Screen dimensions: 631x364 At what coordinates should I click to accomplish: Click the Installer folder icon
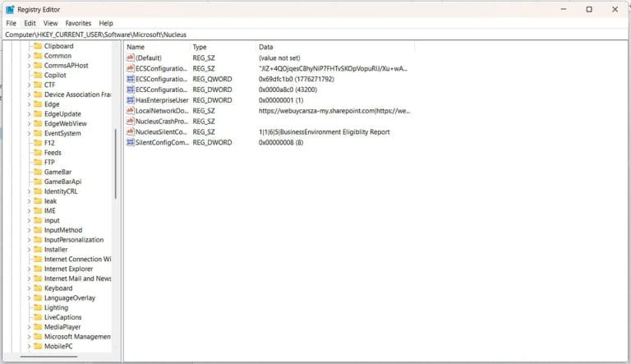click(x=38, y=249)
